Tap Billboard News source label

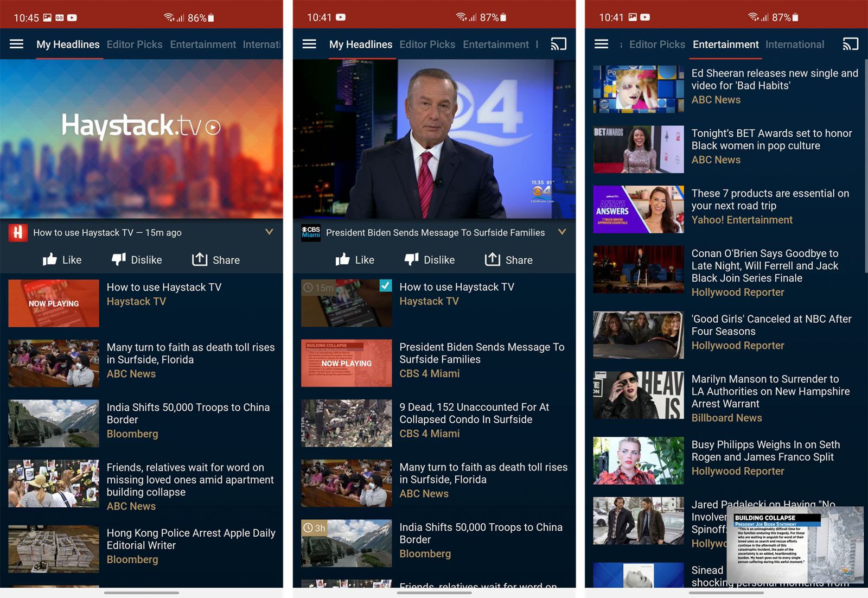pos(726,418)
